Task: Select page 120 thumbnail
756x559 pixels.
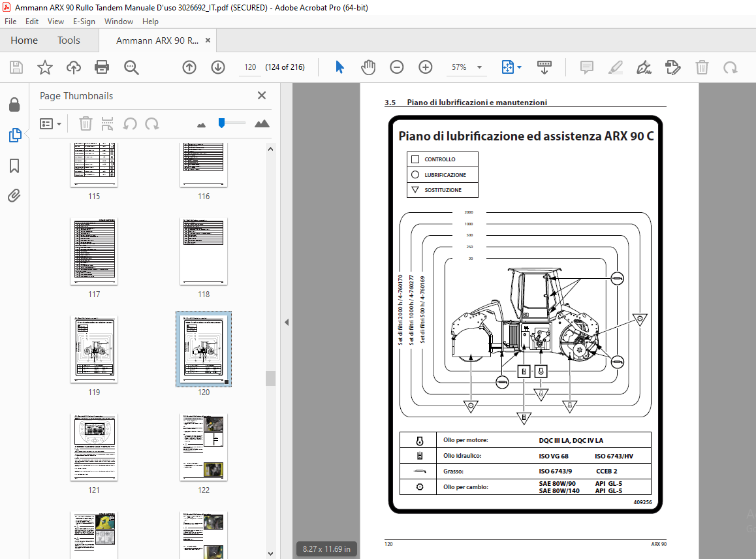Action: [204, 349]
